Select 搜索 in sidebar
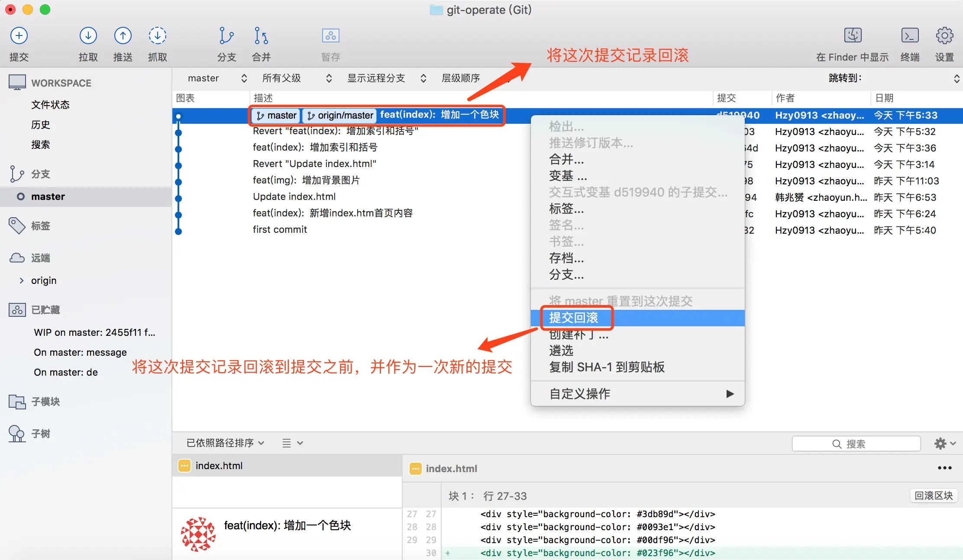This screenshot has height=560, width=963. click(41, 145)
